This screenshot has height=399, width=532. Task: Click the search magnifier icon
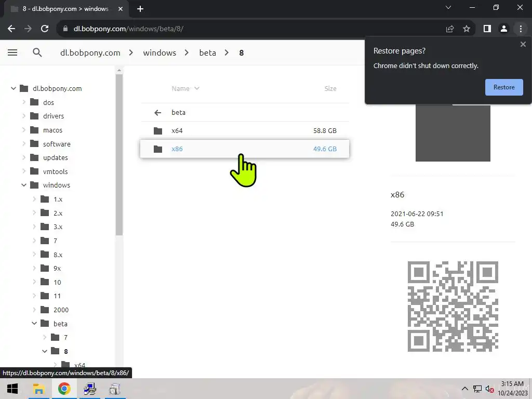37,52
